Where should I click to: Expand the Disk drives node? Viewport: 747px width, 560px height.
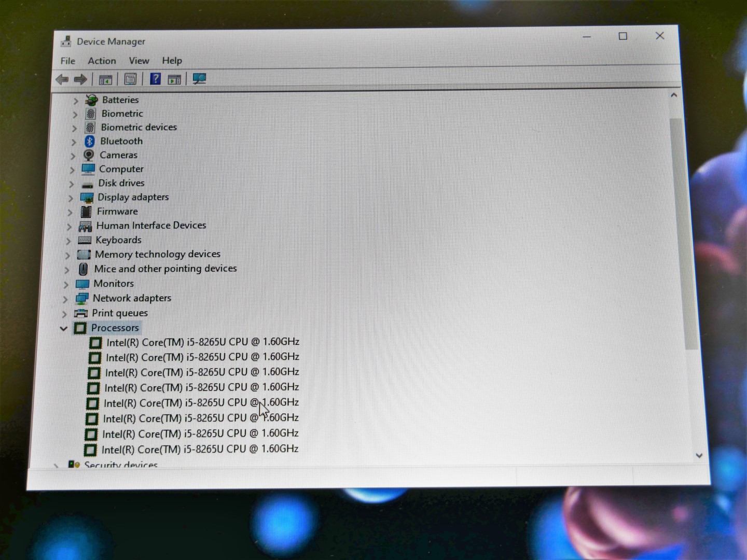point(72,184)
